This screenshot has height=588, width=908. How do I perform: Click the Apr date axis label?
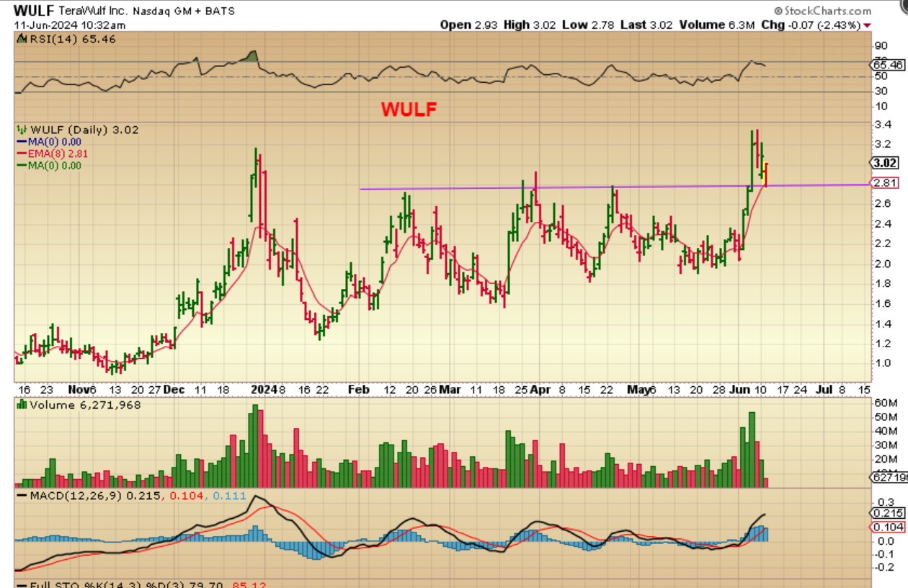tap(541, 389)
